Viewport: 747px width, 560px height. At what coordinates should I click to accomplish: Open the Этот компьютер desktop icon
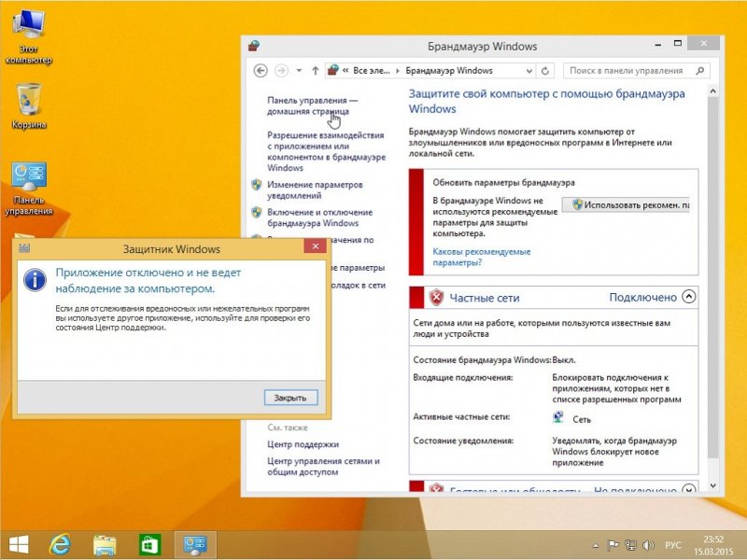pyautogui.click(x=29, y=37)
